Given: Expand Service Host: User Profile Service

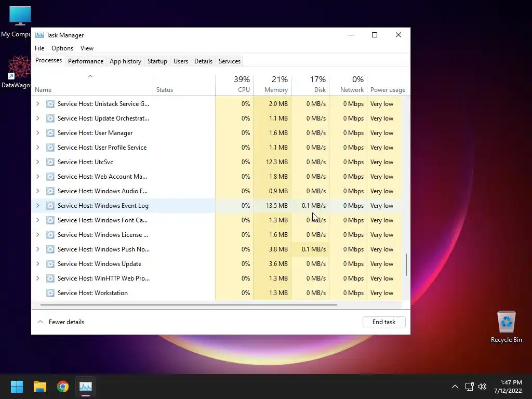Looking at the screenshot, I should pos(37,148).
